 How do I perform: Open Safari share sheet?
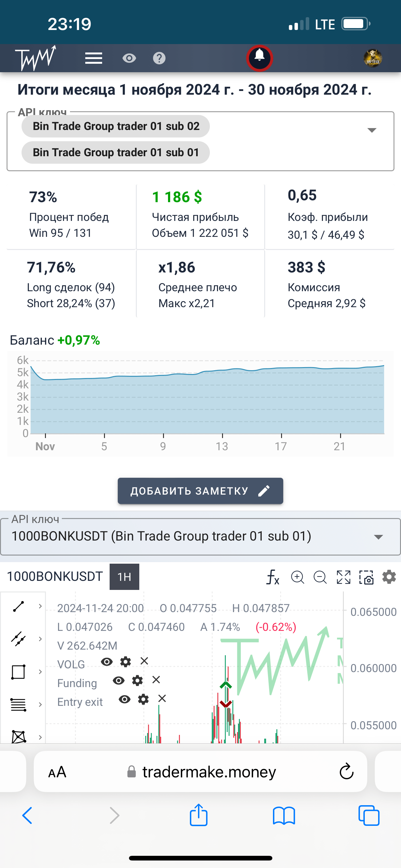coord(198,816)
